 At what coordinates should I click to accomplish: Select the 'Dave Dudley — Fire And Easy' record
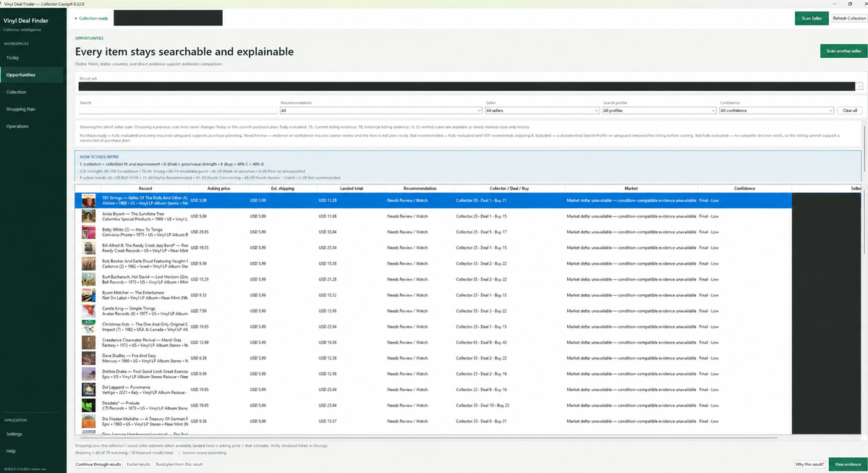click(x=129, y=356)
